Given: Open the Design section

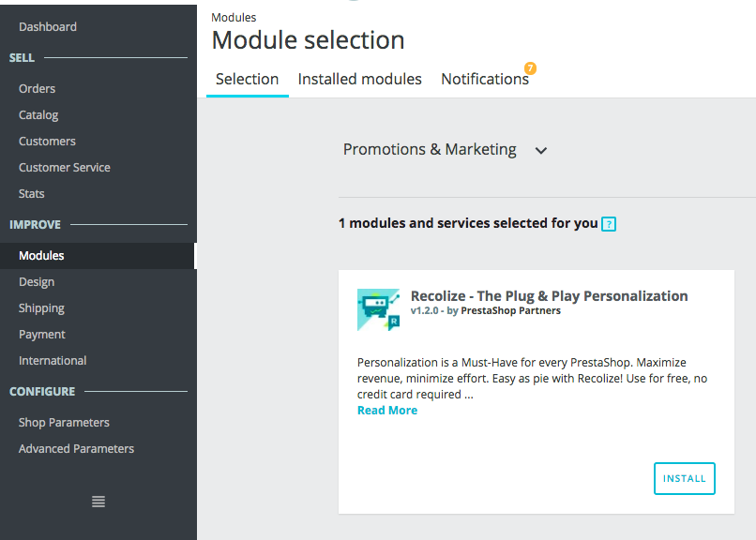Looking at the screenshot, I should click(37, 282).
